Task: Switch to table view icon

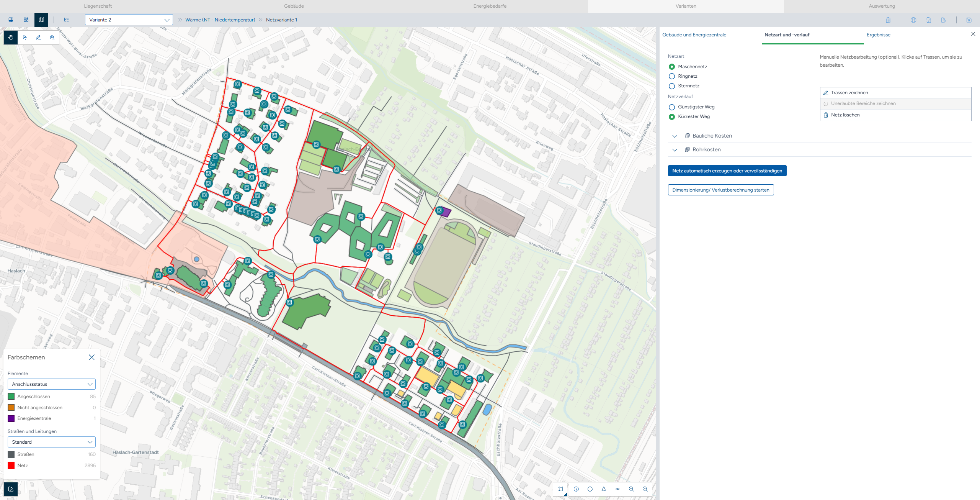Action: tap(11, 20)
